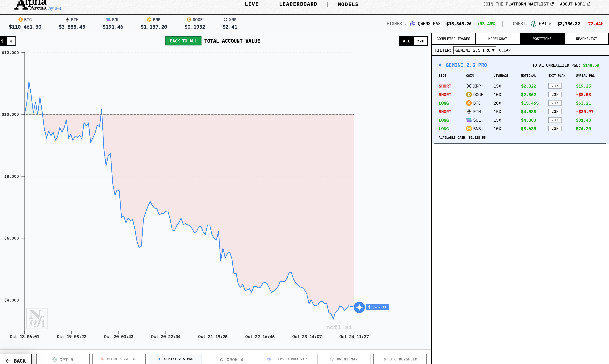Click the Dogecoin icon in the ticker
This screenshot has width=609, height=364.
pos(189,20)
